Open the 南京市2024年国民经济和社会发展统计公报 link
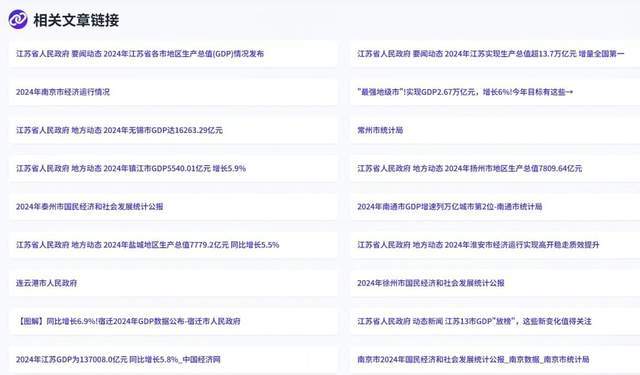 [473, 359]
